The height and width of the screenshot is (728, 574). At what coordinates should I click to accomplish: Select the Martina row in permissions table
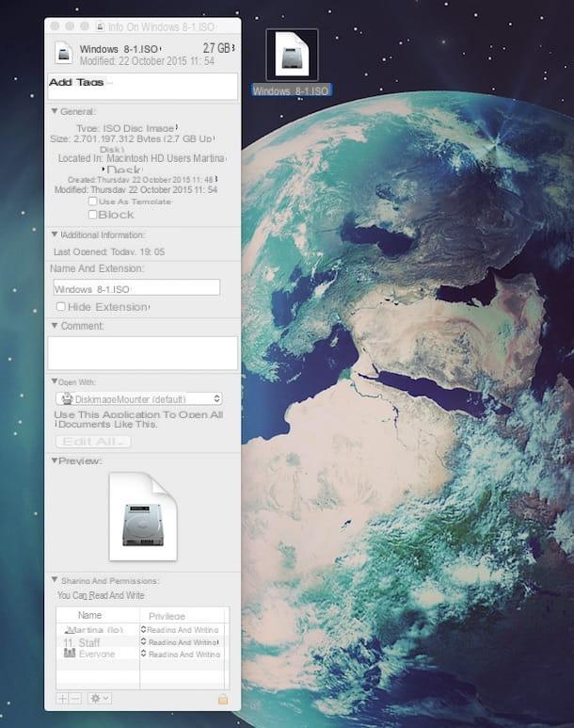142,629
